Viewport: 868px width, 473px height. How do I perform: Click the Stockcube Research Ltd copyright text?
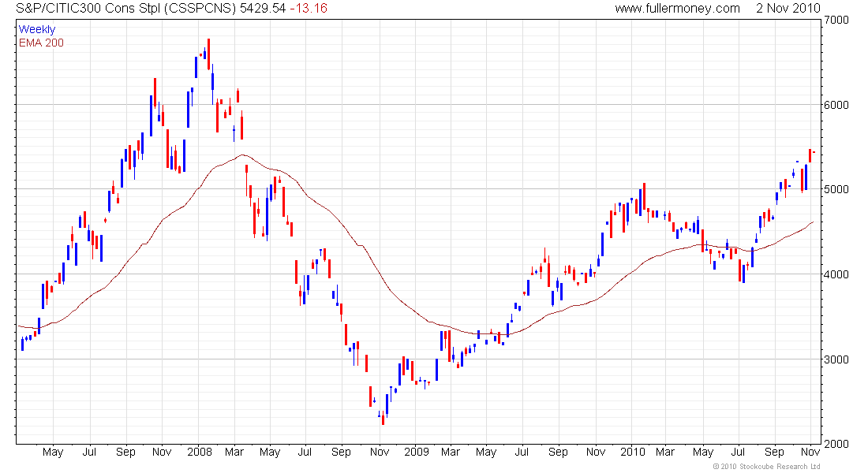coord(766,467)
